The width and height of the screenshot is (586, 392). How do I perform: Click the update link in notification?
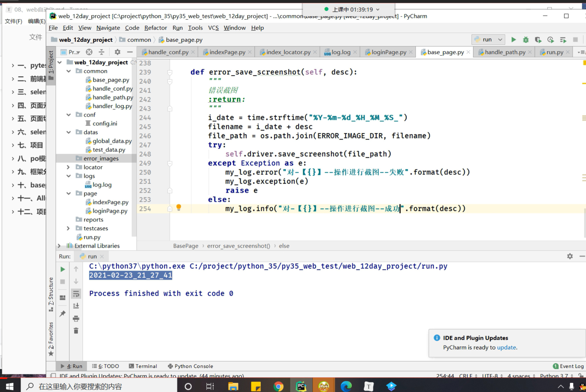pos(506,347)
